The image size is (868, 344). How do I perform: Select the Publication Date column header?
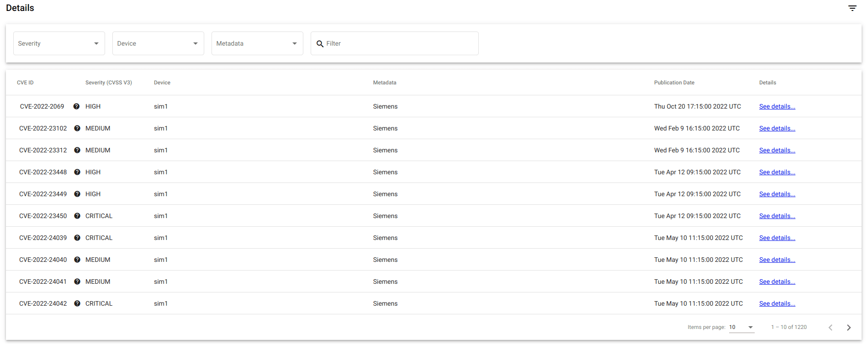674,83
